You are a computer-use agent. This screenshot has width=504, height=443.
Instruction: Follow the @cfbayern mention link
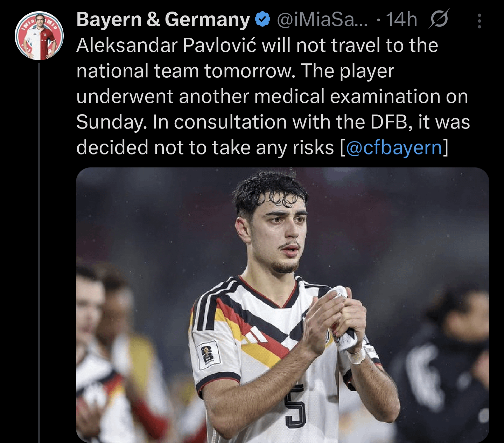tap(394, 147)
